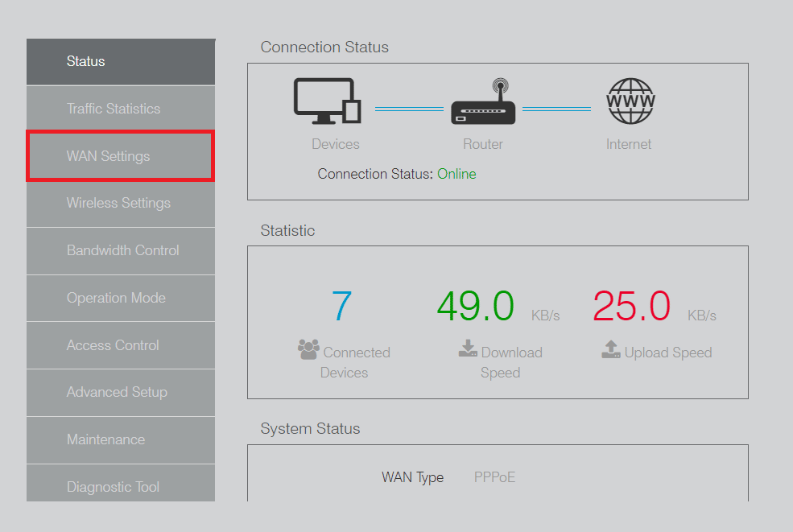Image resolution: width=793 pixels, height=532 pixels.
Task: Click the Upload Speed arrow icon
Action: pyautogui.click(x=611, y=349)
